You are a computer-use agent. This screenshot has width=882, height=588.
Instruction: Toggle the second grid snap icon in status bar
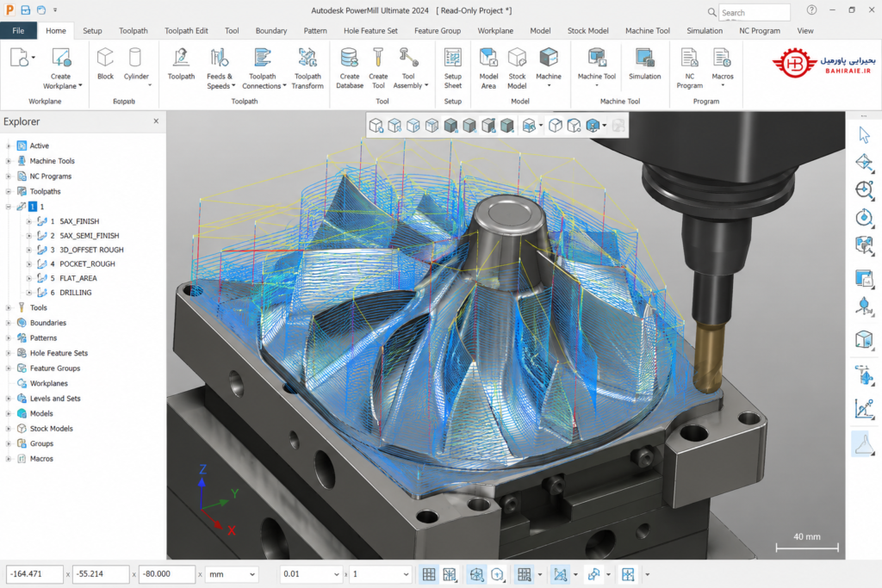[x=450, y=574]
